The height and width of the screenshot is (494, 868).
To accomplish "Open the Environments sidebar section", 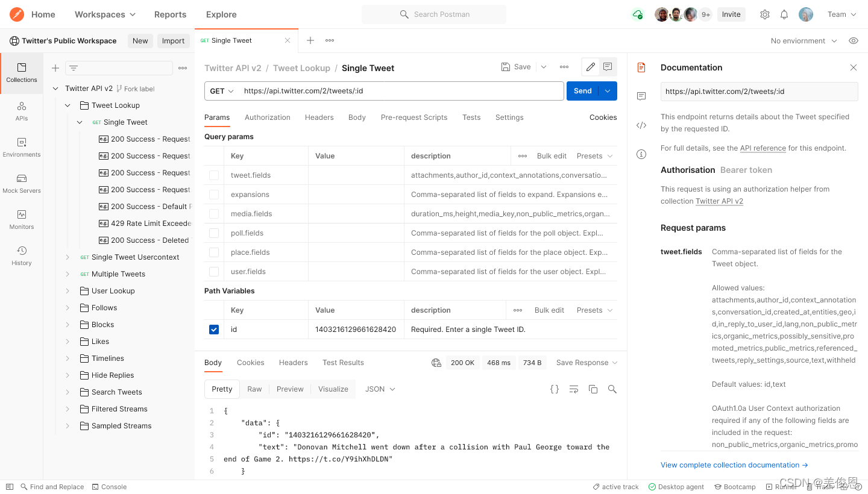I will pyautogui.click(x=22, y=148).
